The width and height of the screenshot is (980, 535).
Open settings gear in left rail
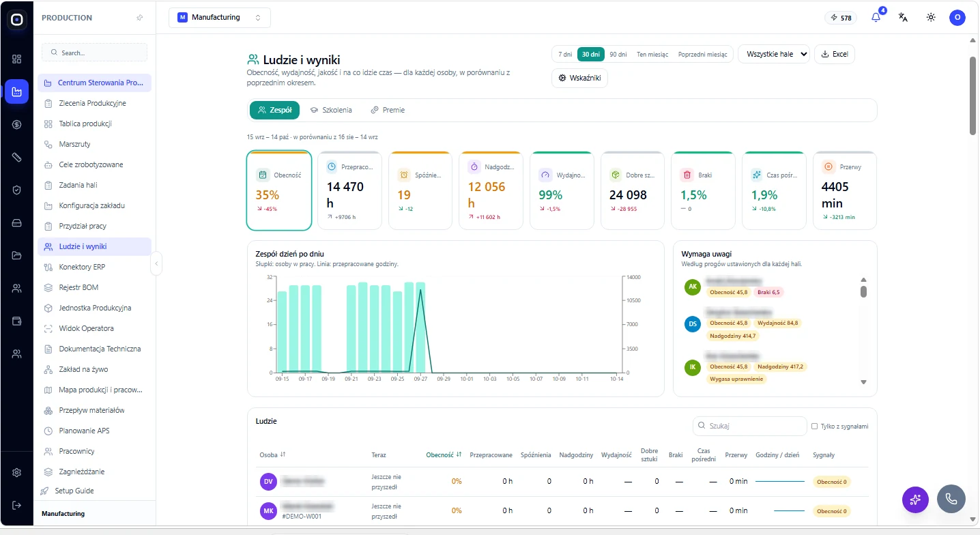tap(17, 472)
